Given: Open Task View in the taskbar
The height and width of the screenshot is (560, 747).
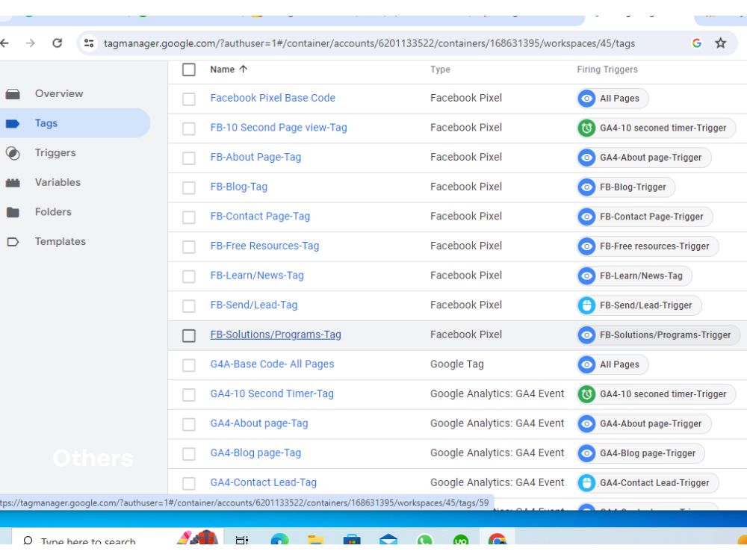Looking at the screenshot, I should [x=242, y=540].
